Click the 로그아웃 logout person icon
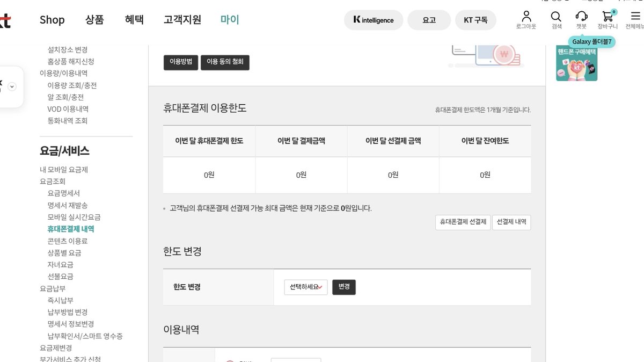The image size is (644, 362). (x=525, y=17)
